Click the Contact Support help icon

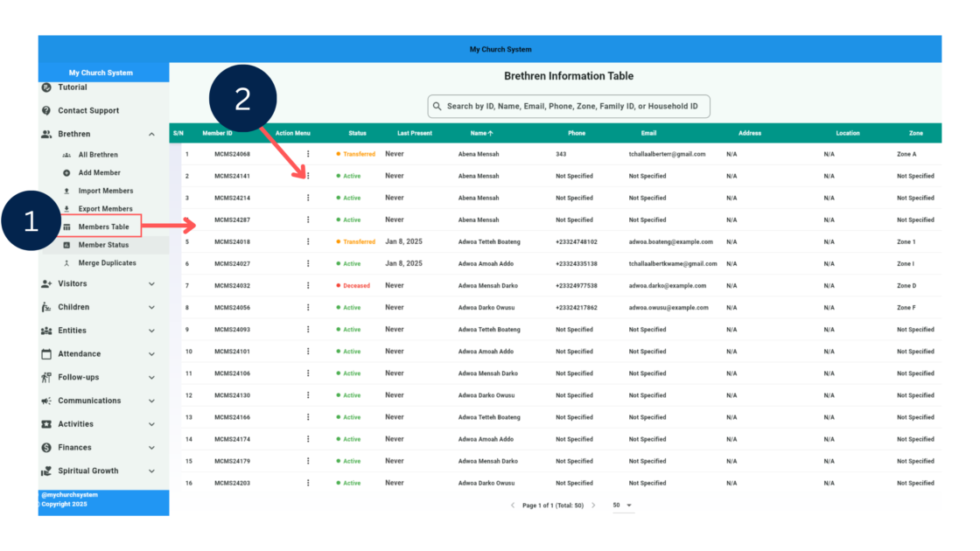tap(46, 111)
